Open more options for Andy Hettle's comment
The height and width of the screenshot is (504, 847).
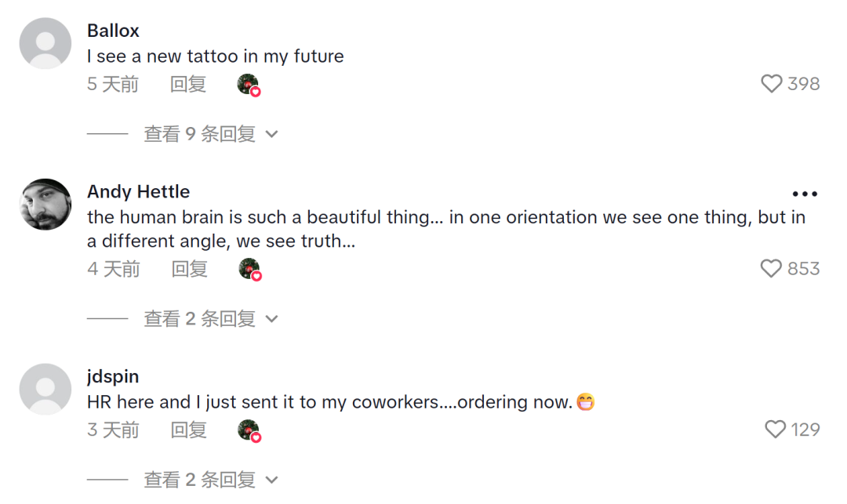(805, 193)
